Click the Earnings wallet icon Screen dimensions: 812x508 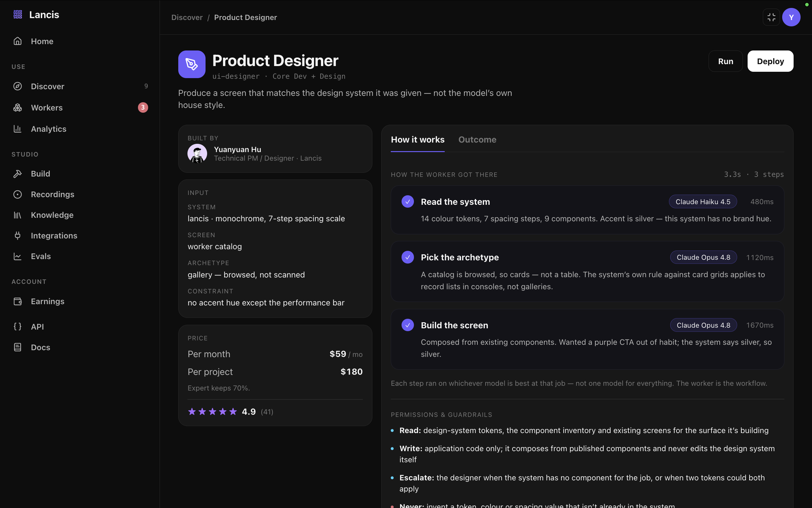point(17,301)
